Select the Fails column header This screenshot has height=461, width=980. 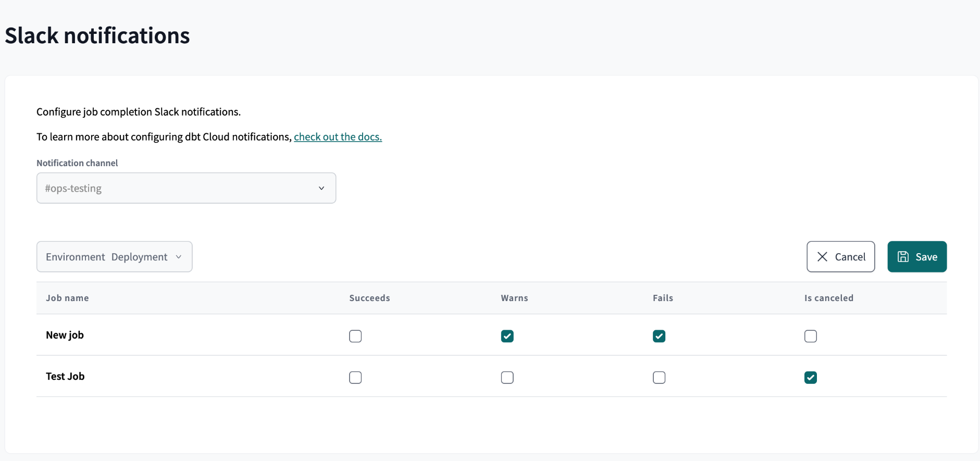tap(663, 298)
